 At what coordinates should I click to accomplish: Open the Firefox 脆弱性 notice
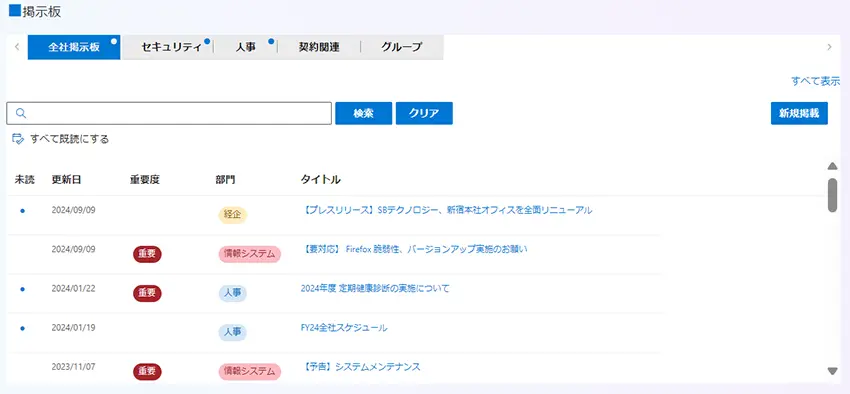click(414, 249)
